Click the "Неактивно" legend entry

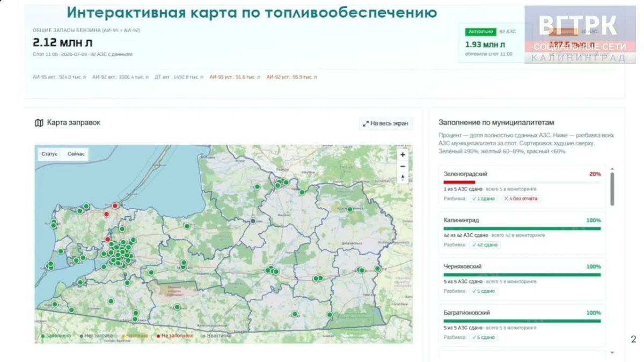click(217, 336)
